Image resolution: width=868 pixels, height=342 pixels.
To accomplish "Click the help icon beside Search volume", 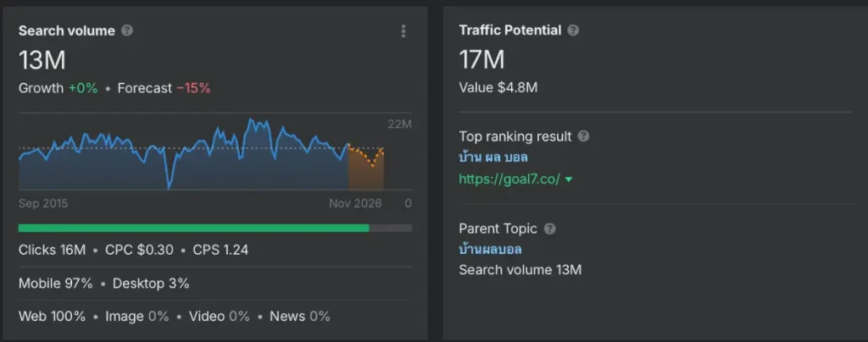I will coord(127,30).
